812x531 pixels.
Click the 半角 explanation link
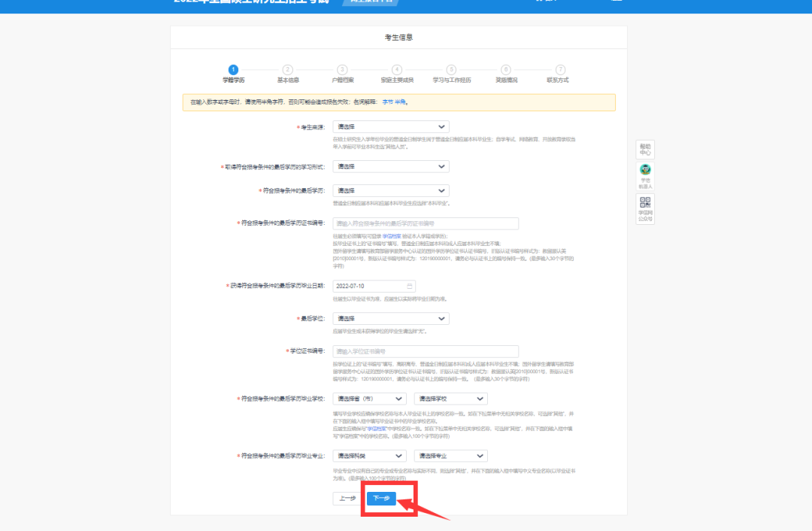(400, 102)
